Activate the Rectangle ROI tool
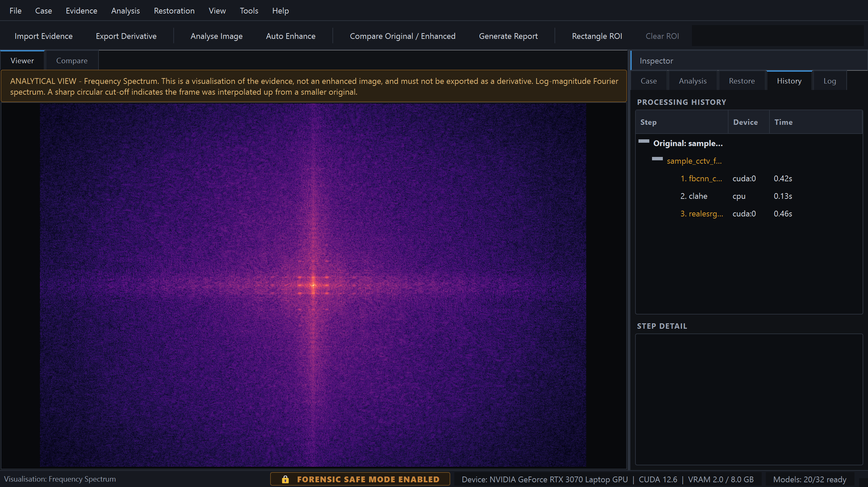868x487 pixels. pyautogui.click(x=597, y=36)
